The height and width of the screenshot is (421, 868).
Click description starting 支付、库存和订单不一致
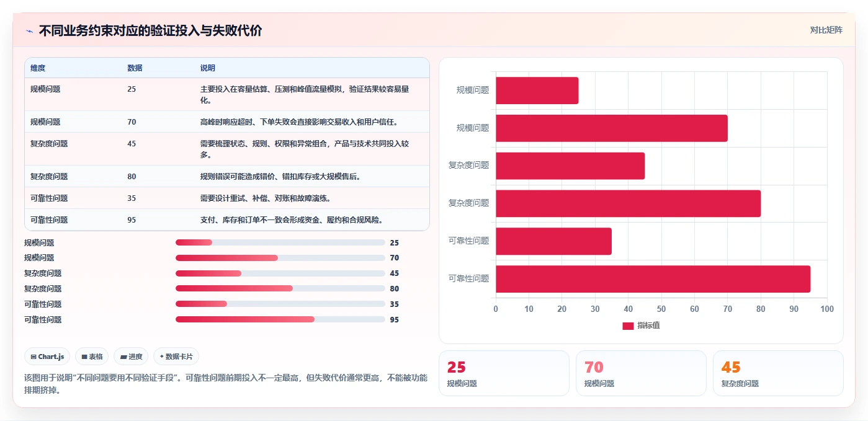point(292,220)
